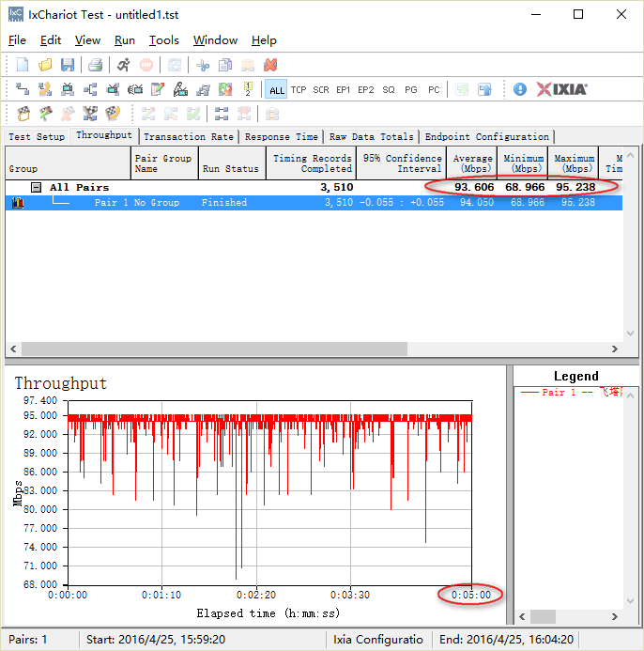
Task: Add a VoIP pair with the phone icon
Action: tap(45, 89)
